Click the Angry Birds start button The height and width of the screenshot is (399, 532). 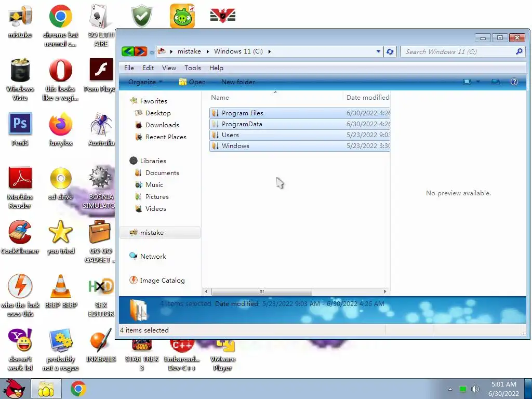point(14,389)
